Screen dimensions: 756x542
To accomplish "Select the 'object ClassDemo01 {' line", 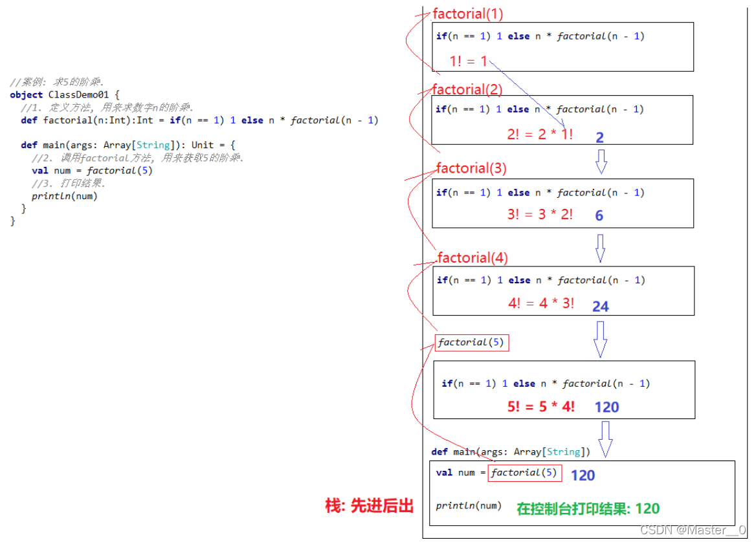I will point(65,95).
